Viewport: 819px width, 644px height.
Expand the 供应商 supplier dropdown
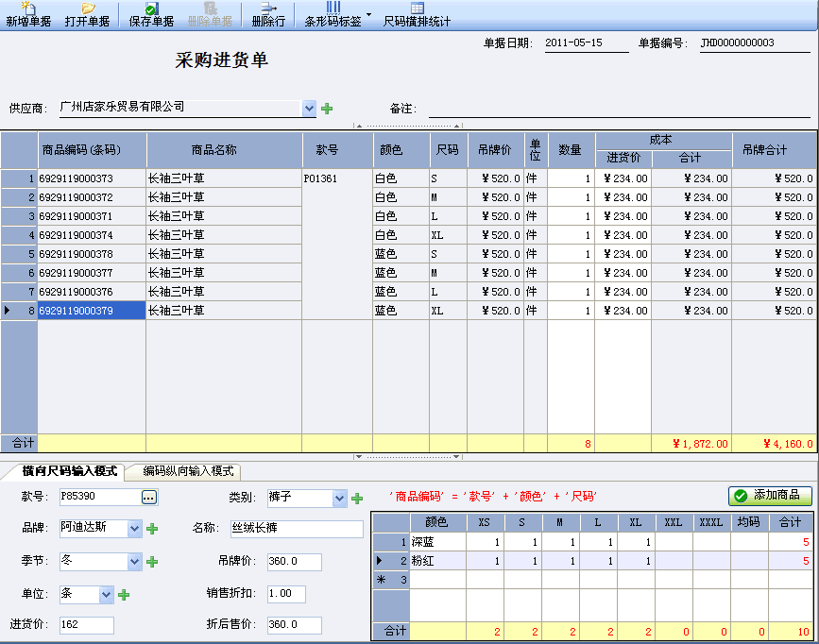point(309,109)
